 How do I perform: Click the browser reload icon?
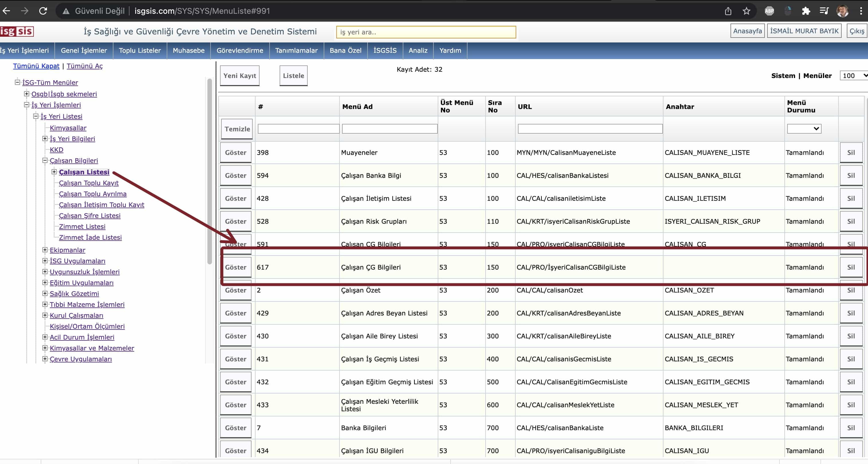43,11
